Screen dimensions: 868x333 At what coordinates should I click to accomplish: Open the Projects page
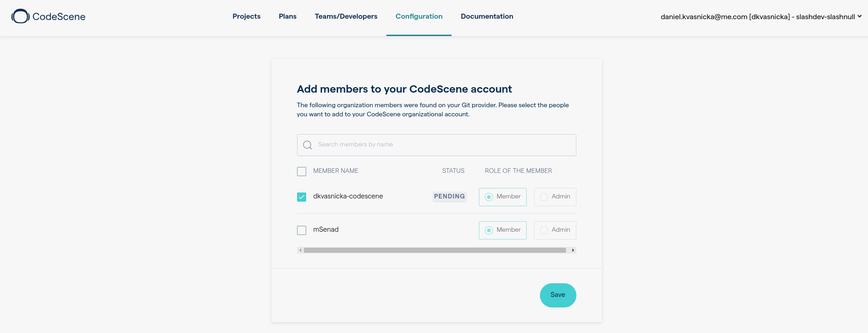tap(246, 16)
